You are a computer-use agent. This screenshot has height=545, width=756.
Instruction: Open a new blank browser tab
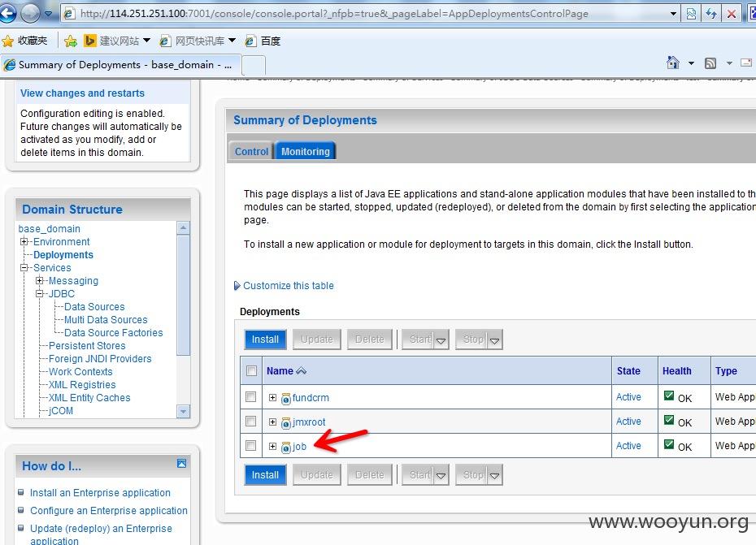point(253,65)
